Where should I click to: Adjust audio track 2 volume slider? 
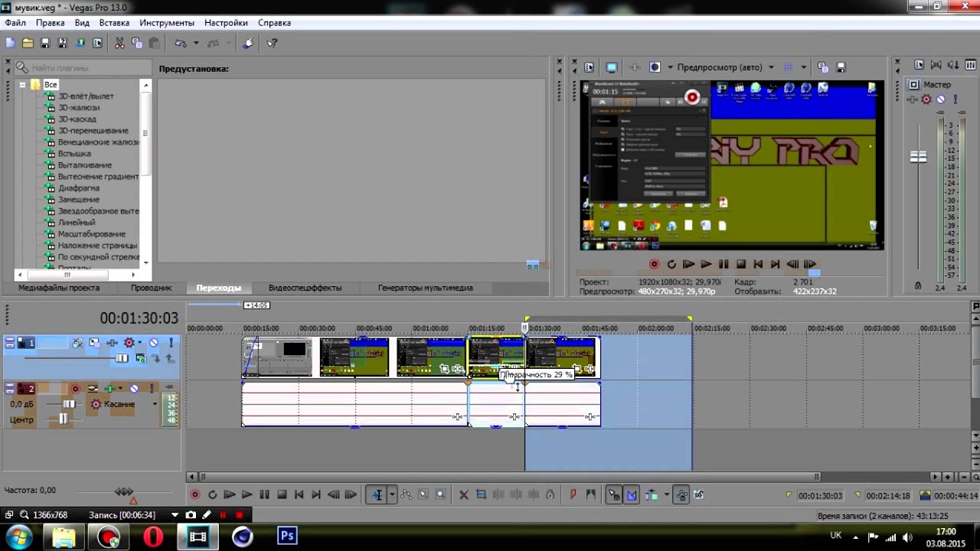pos(70,404)
